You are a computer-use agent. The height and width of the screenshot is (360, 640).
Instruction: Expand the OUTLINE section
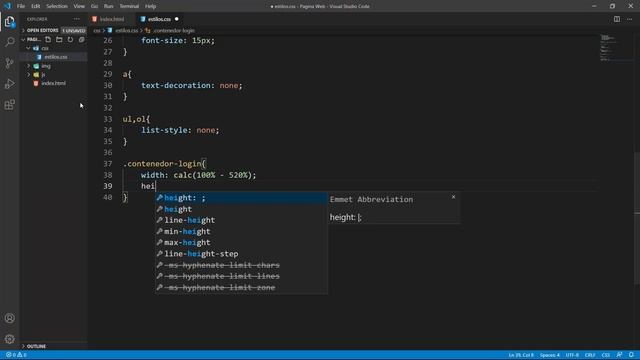(36, 346)
